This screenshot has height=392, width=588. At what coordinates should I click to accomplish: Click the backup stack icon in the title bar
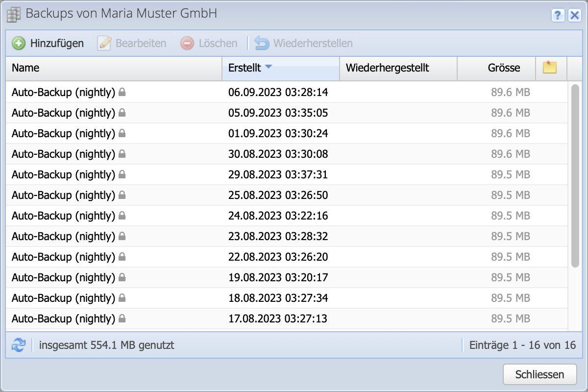(14, 14)
